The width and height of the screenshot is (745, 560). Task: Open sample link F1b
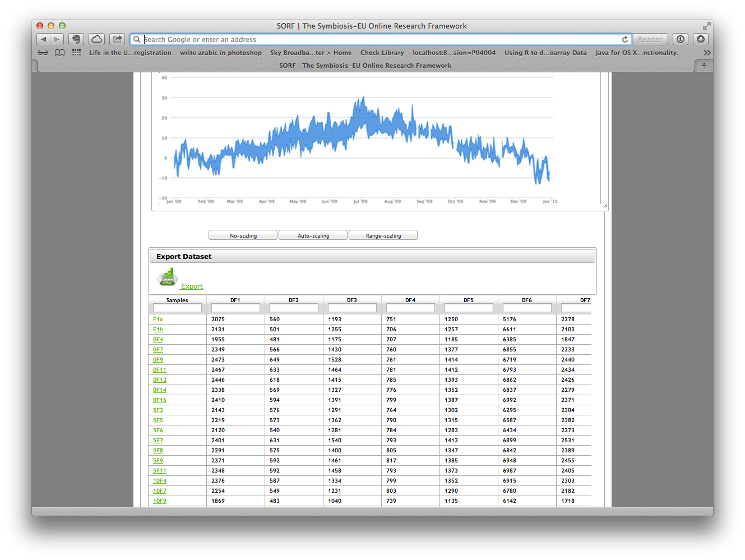coord(158,330)
